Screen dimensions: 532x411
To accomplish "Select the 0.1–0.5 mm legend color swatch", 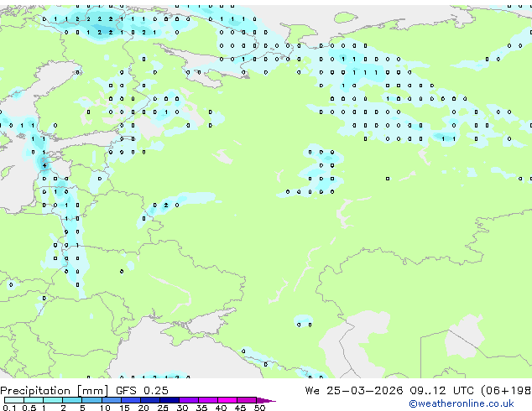I will click(14, 400).
